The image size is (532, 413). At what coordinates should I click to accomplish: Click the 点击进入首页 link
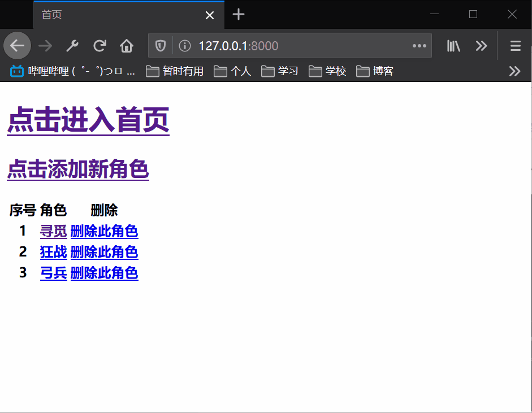[88, 120]
